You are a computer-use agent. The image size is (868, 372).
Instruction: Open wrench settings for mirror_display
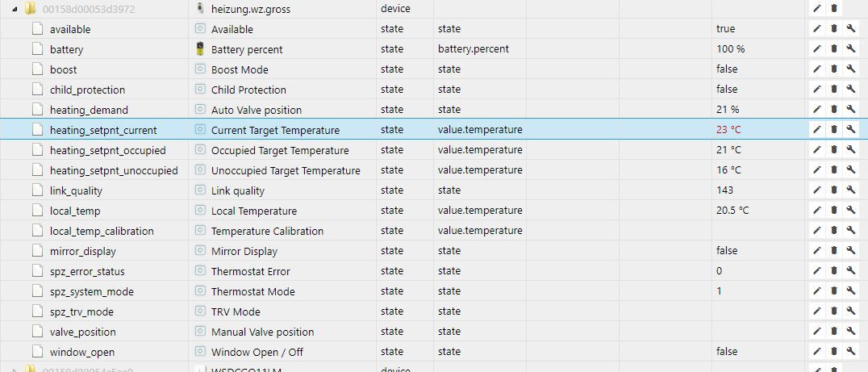point(851,251)
